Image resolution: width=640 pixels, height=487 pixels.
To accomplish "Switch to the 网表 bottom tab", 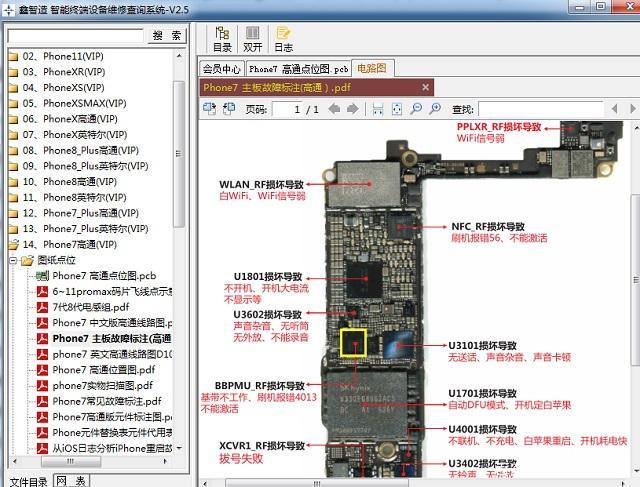I will point(71,481).
